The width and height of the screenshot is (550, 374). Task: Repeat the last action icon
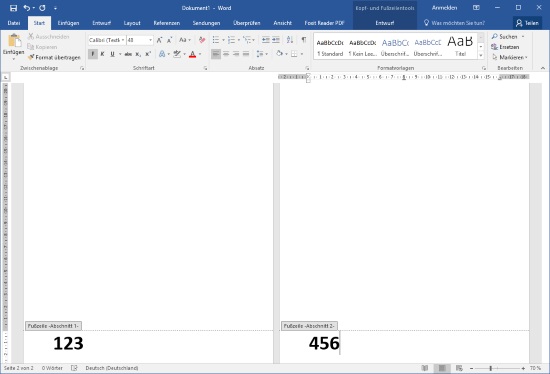click(42, 8)
